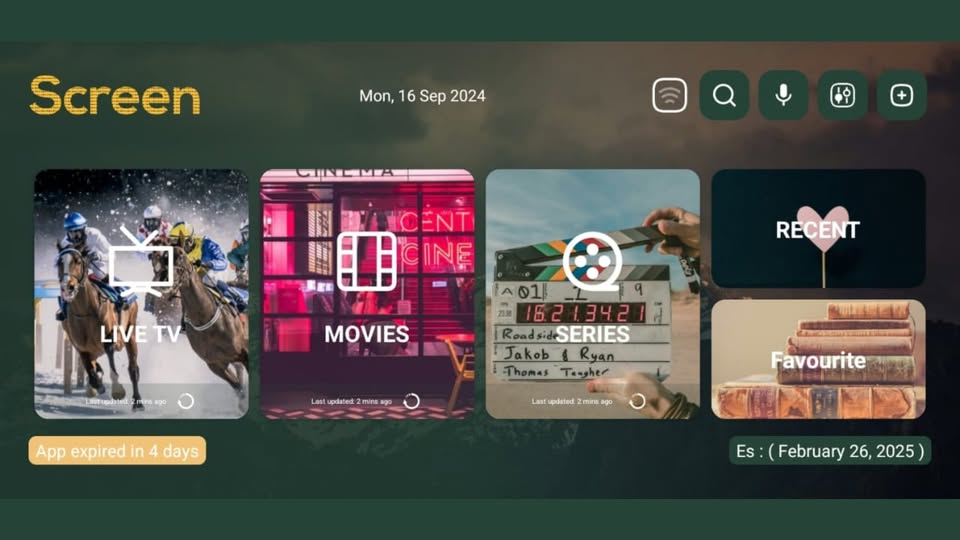Open the RECENT tile
The width and height of the screenshot is (960, 540).
pos(818,229)
